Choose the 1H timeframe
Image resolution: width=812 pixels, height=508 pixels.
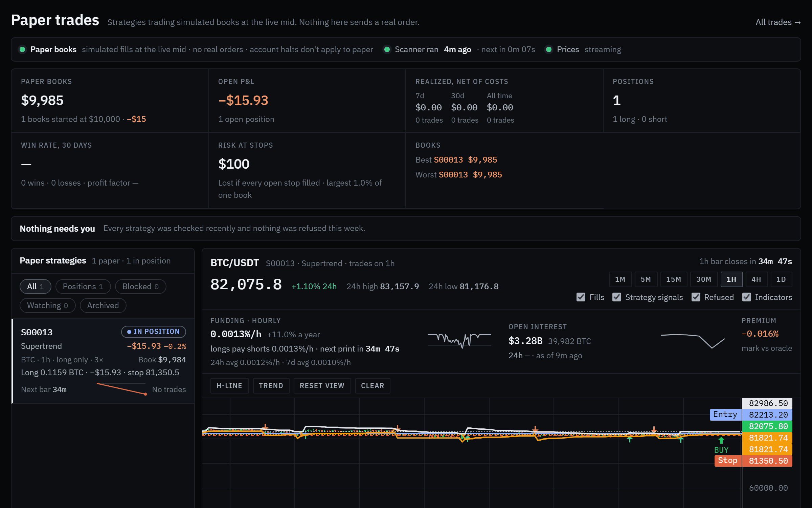coord(731,279)
